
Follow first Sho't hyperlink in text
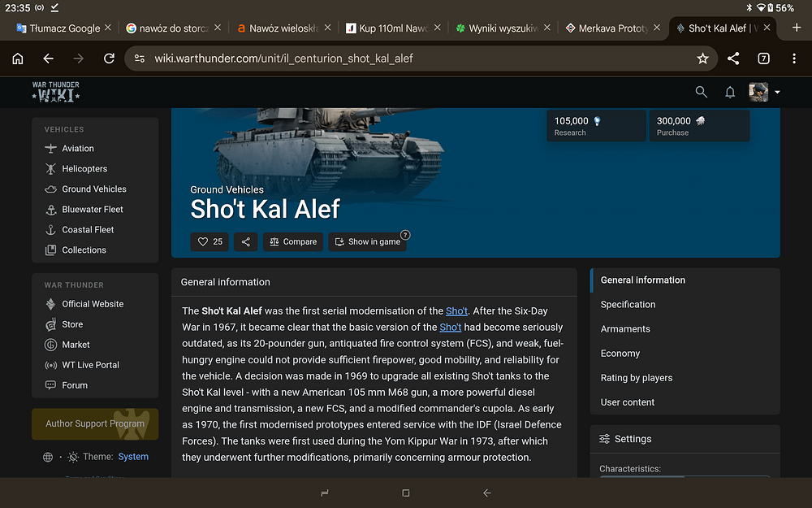pos(456,311)
